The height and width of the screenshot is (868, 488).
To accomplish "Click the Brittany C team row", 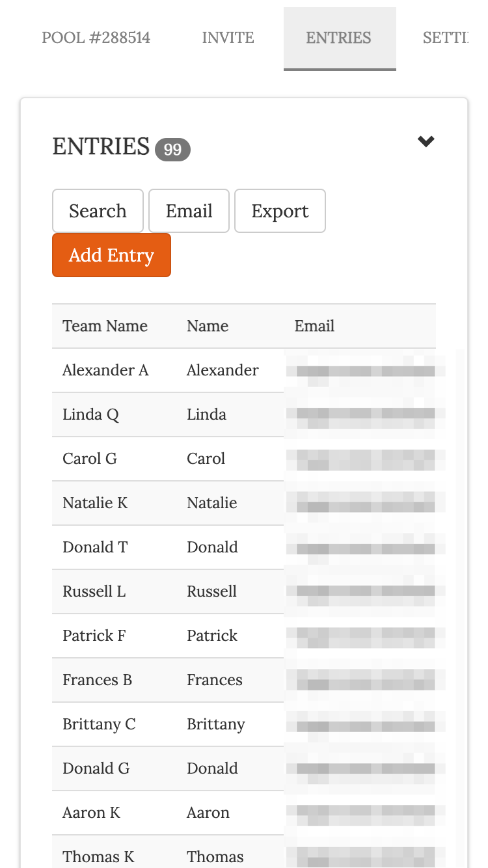I will pos(99,724).
